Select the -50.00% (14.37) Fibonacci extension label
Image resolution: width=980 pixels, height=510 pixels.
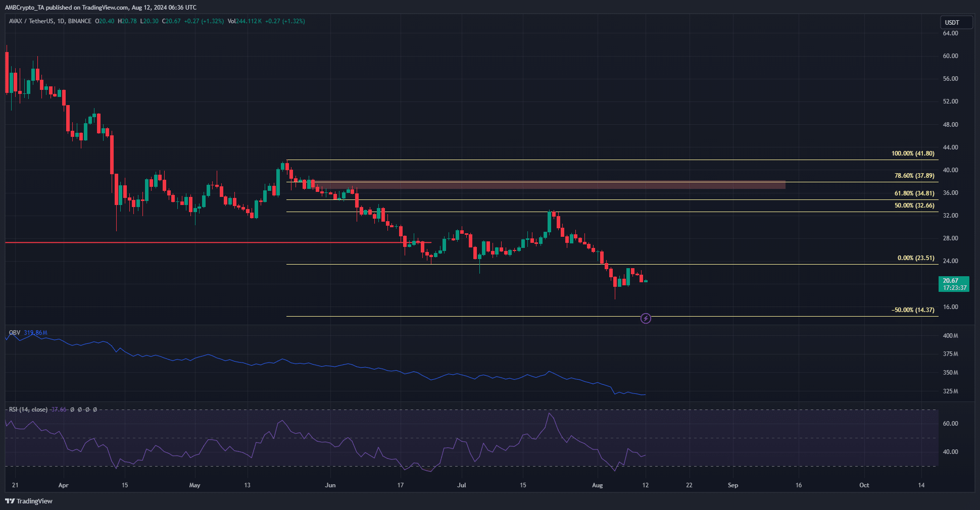pos(913,310)
